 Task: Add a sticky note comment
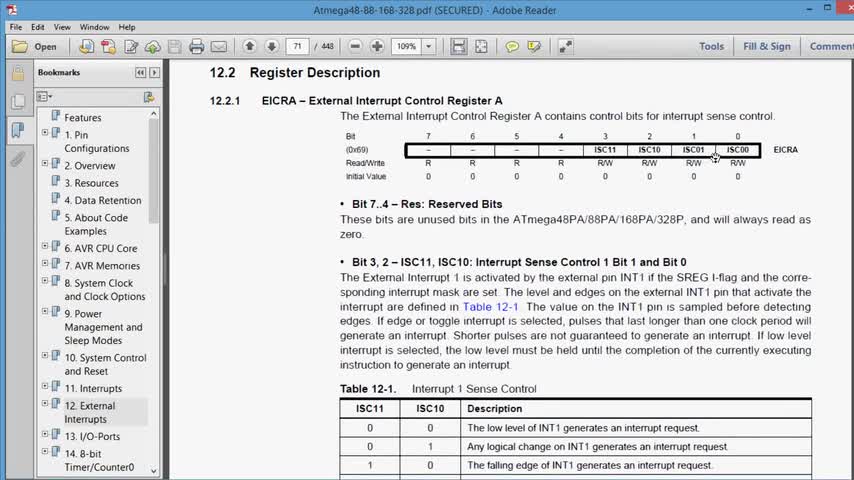(x=512, y=47)
